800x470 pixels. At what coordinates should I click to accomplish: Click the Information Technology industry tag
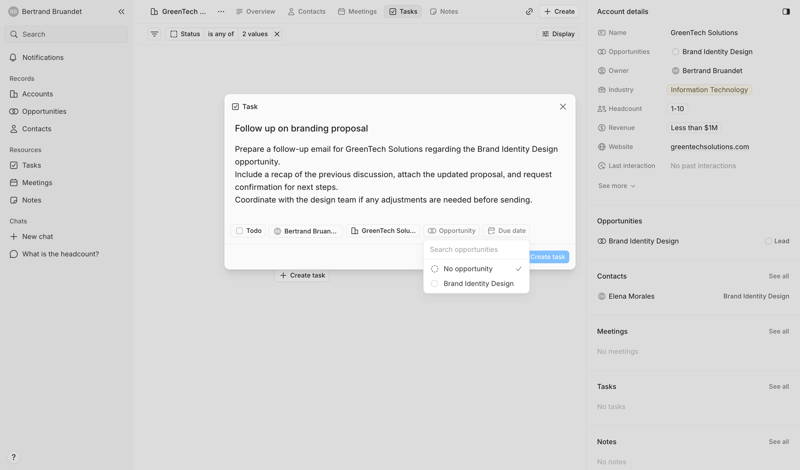click(709, 90)
